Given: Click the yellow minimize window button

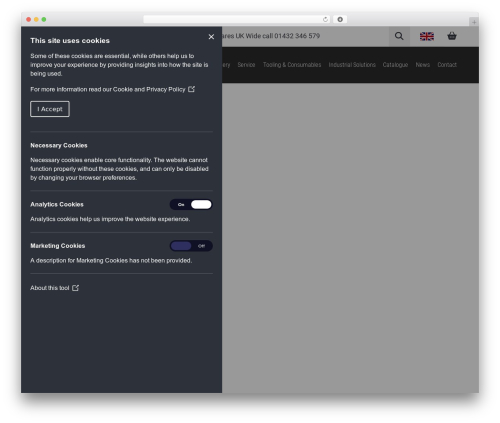Looking at the screenshot, I should point(36,19).
